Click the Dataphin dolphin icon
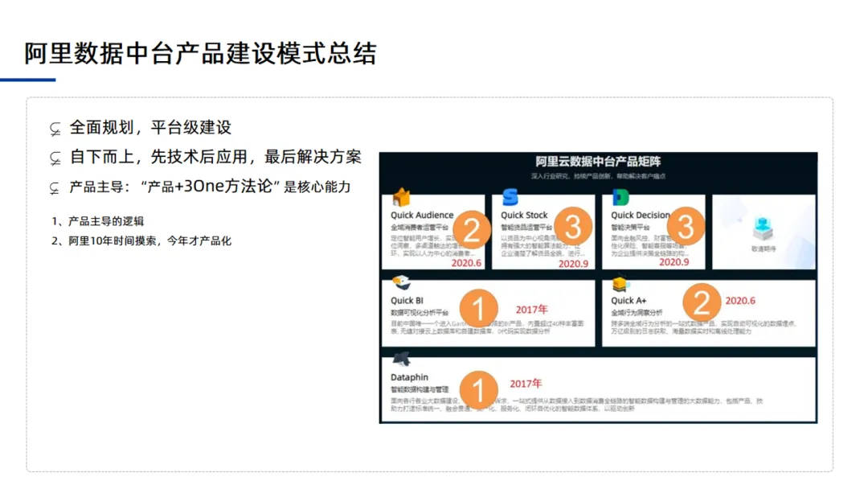 coord(401,360)
